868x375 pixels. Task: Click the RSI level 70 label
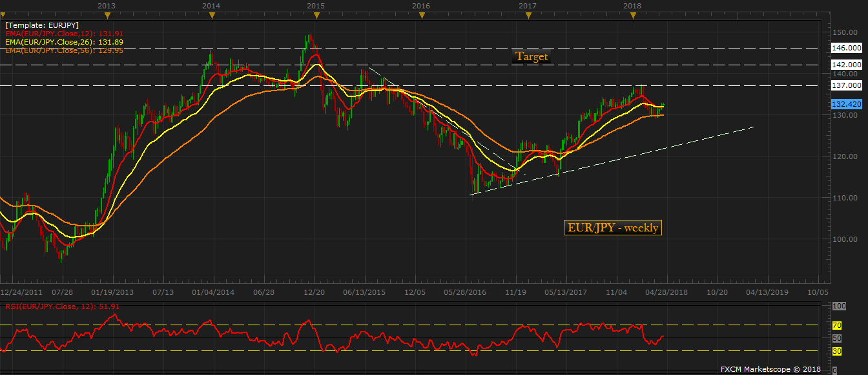[x=836, y=325]
